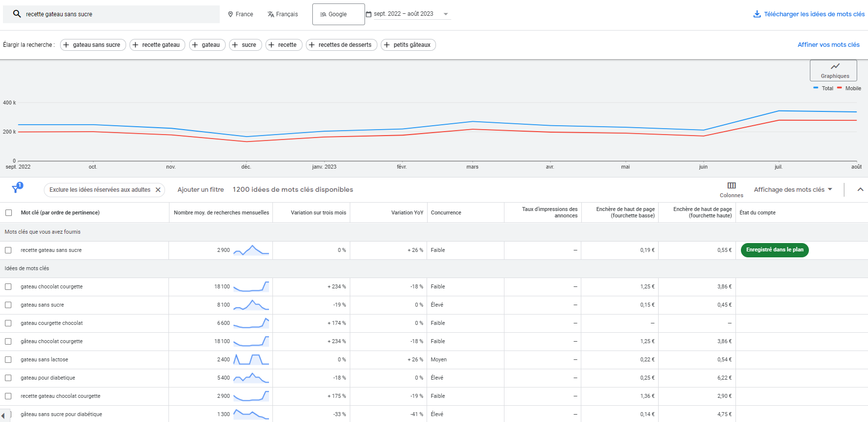Check the 'gâteau chocolat courgette' row
Image resolution: width=868 pixels, height=422 pixels.
(x=8, y=342)
